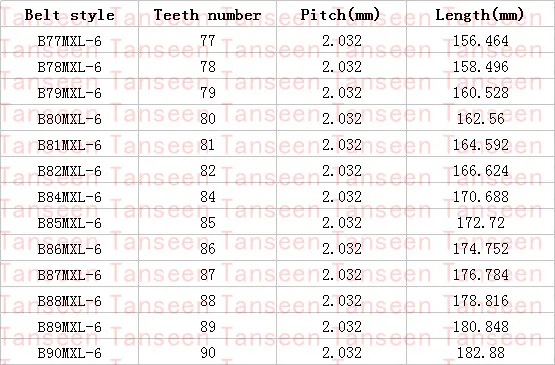Select the pitch value in B86MXL-6 row

[342, 249]
